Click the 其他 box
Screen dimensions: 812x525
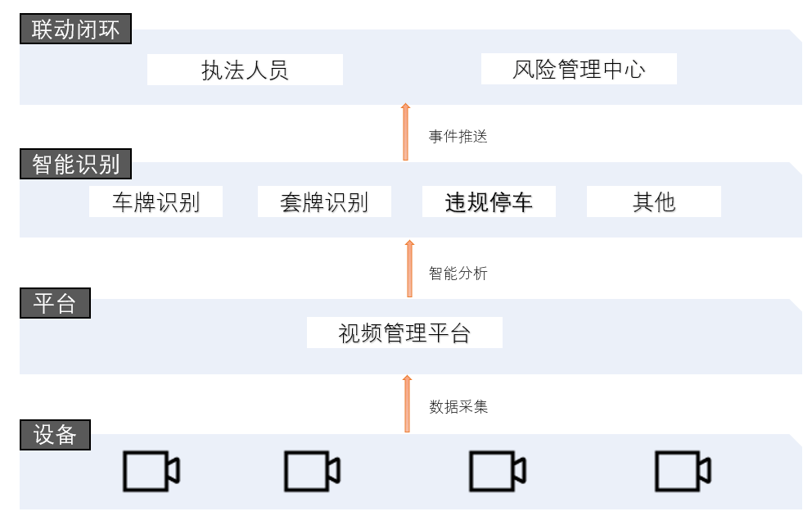pos(653,202)
